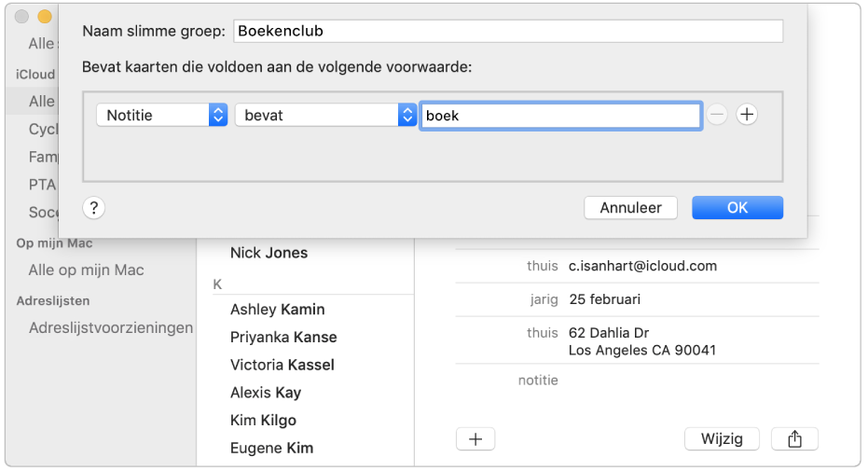Click birthday value 25 februari
The height and width of the screenshot is (471, 868).
(604, 299)
